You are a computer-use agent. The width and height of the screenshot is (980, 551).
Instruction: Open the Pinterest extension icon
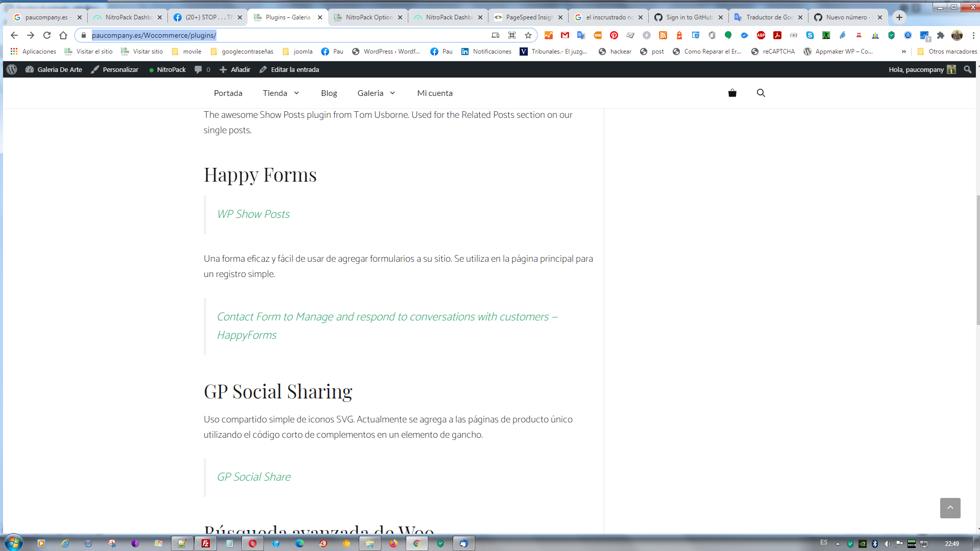pos(614,35)
